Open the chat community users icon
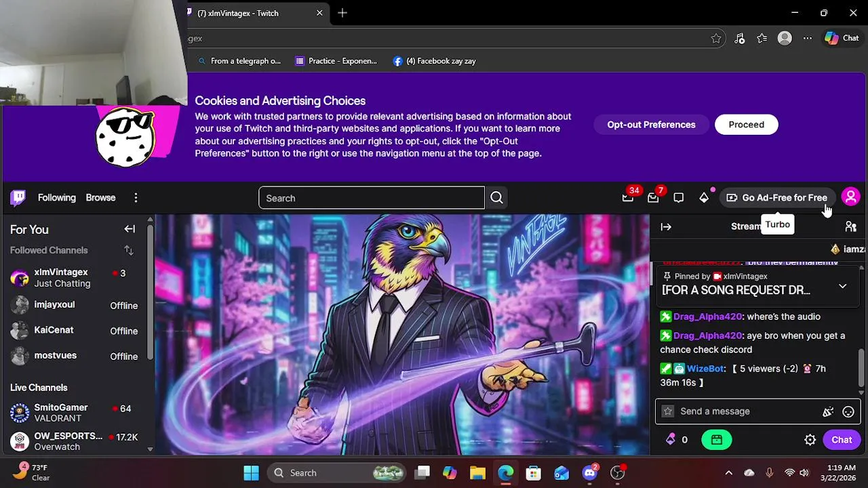Viewport: 868px width, 488px height. (850, 227)
